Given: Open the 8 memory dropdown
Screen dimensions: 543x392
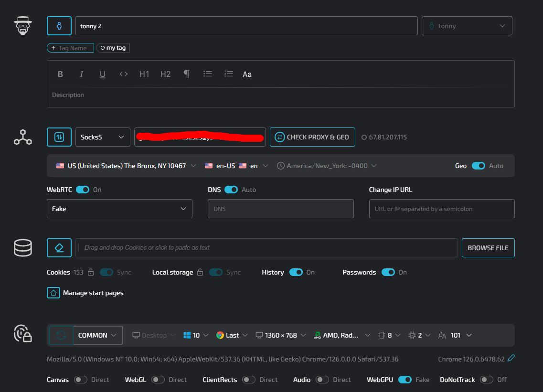Looking at the screenshot, I should (389, 335).
